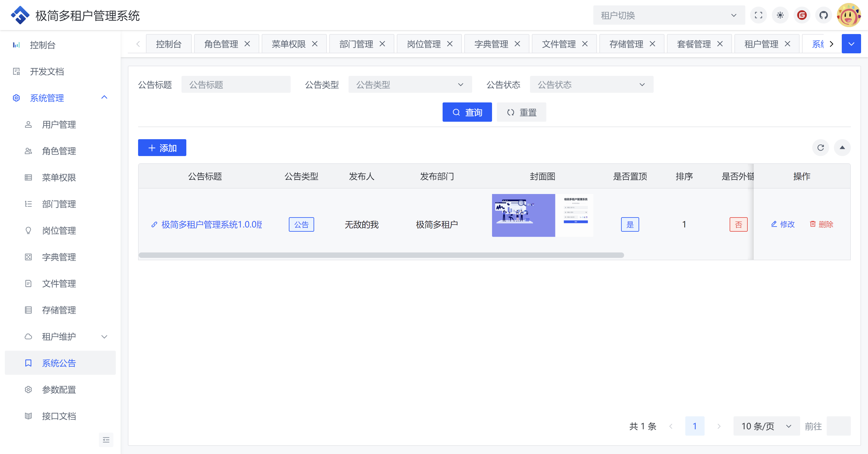Collapse the sidebar menu icon
The image size is (868, 454).
106,440
